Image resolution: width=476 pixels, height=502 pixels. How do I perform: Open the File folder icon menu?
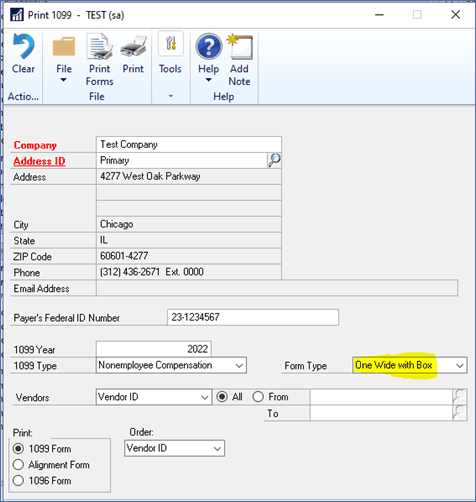coord(64,46)
